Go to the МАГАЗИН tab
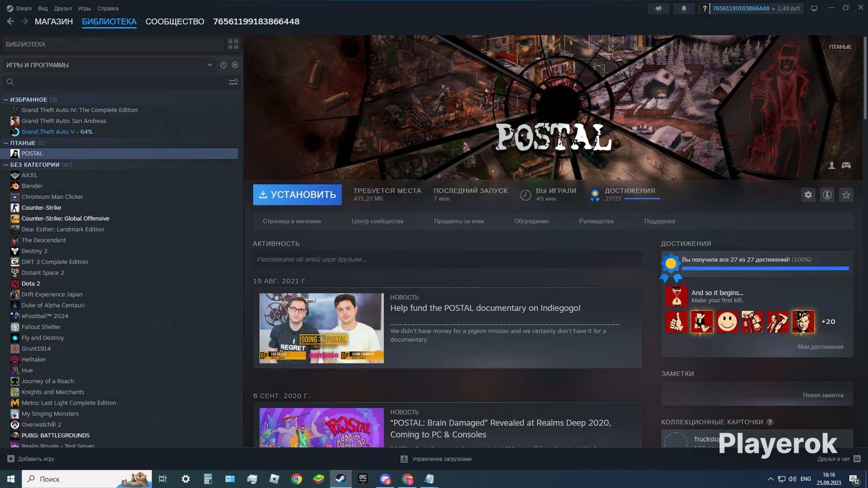The width and height of the screenshot is (868, 488). tap(54, 21)
